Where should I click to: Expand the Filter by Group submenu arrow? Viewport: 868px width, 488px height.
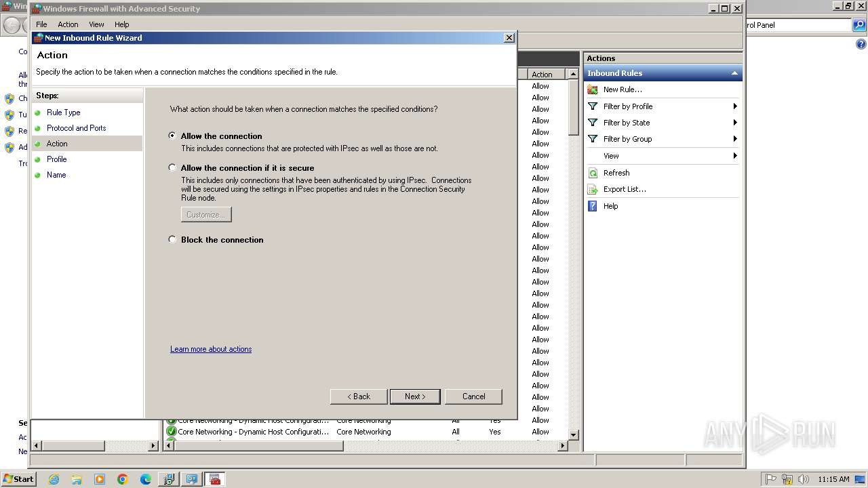[735, 139]
